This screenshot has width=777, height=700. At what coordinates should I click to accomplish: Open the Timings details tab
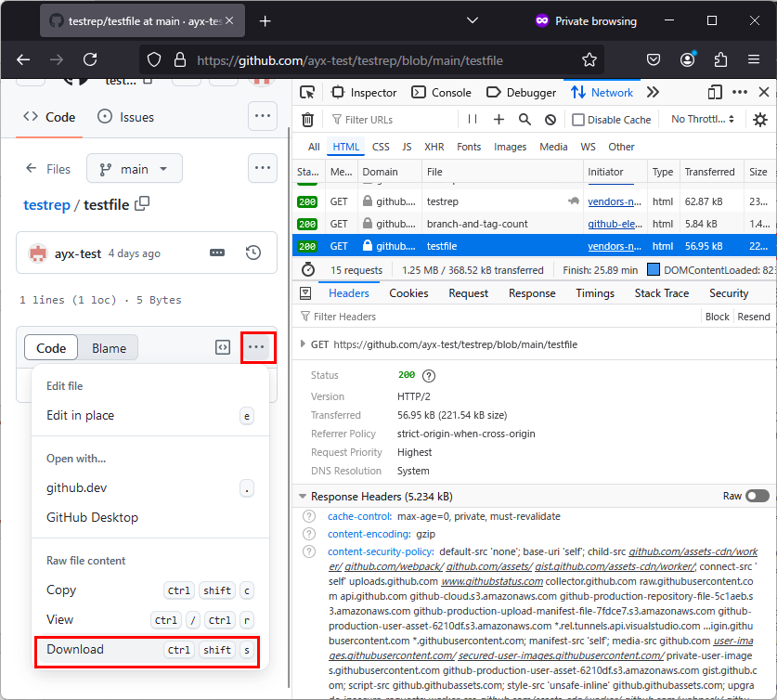point(595,293)
